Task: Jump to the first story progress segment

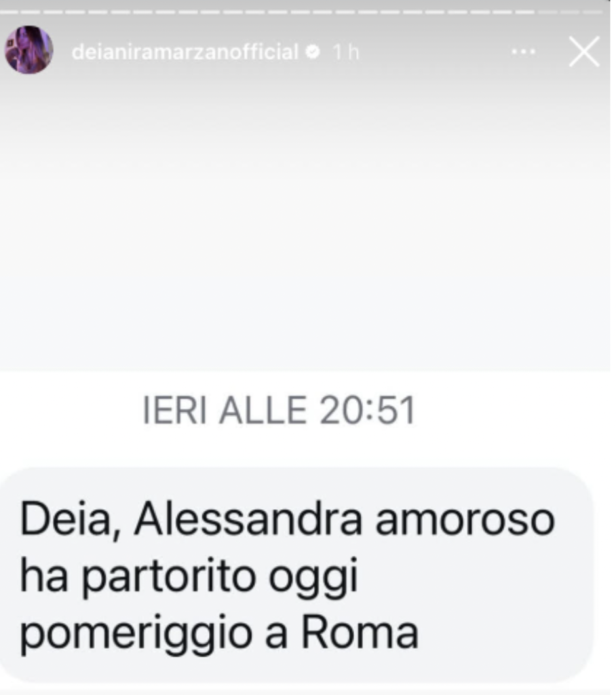Action: pyautogui.click(x=9, y=12)
